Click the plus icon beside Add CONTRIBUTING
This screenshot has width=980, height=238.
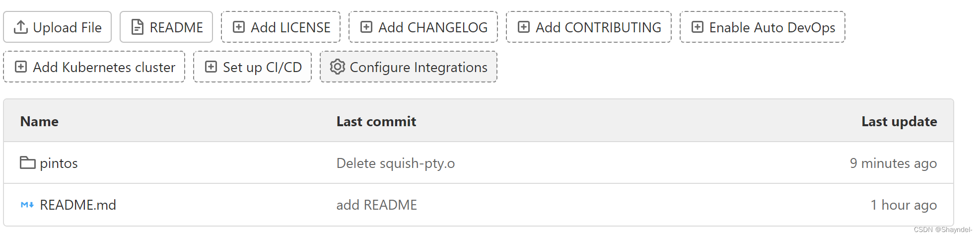click(524, 27)
